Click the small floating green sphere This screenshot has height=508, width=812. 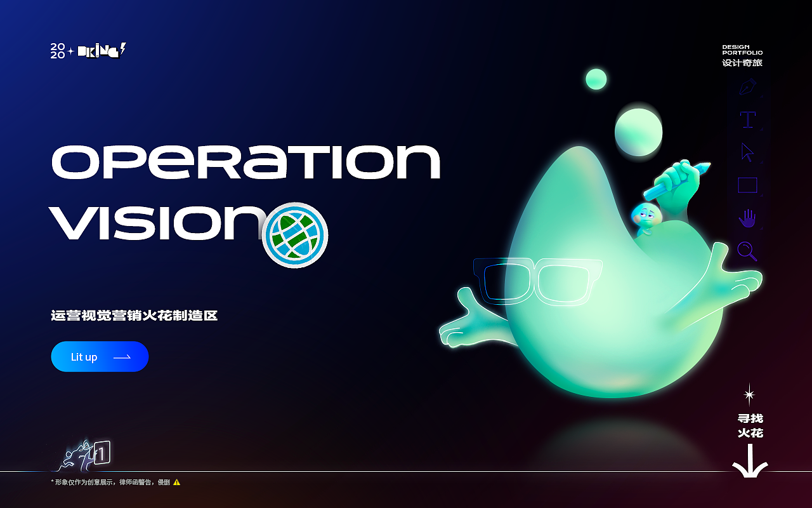(x=596, y=79)
